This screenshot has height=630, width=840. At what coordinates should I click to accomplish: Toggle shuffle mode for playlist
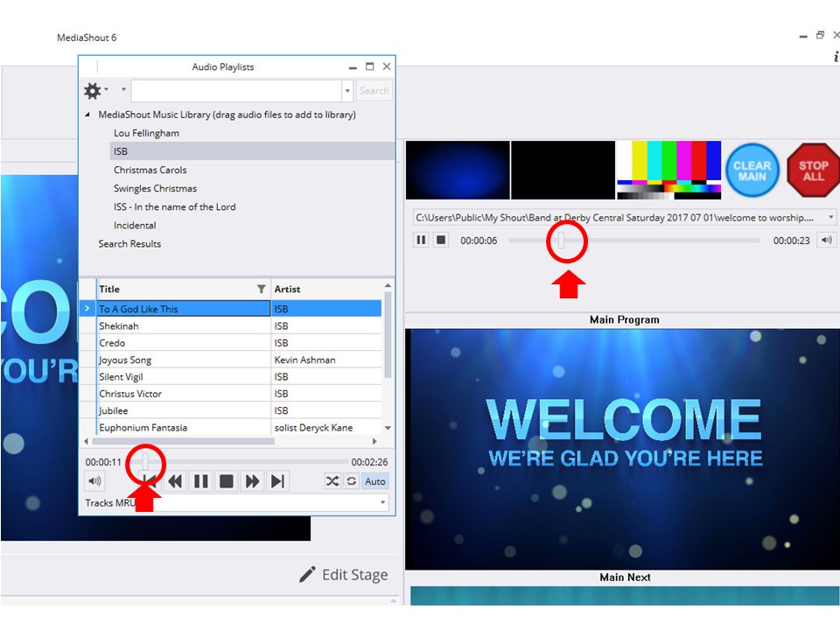pyautogui.click(x=332, y=480)
